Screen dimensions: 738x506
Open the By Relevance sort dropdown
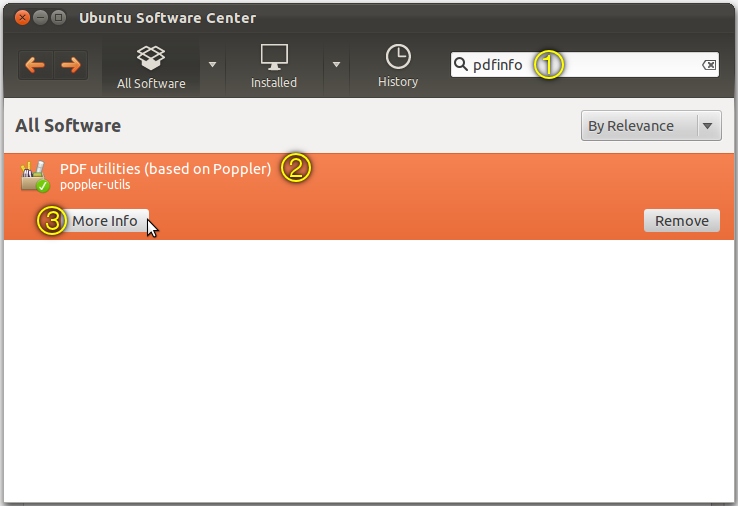[651, 126]
